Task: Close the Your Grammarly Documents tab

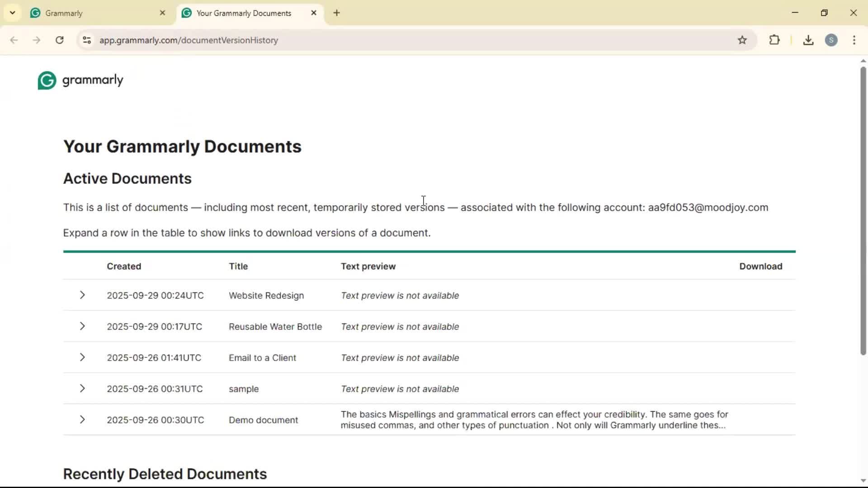Action: [x=314, y=13]
